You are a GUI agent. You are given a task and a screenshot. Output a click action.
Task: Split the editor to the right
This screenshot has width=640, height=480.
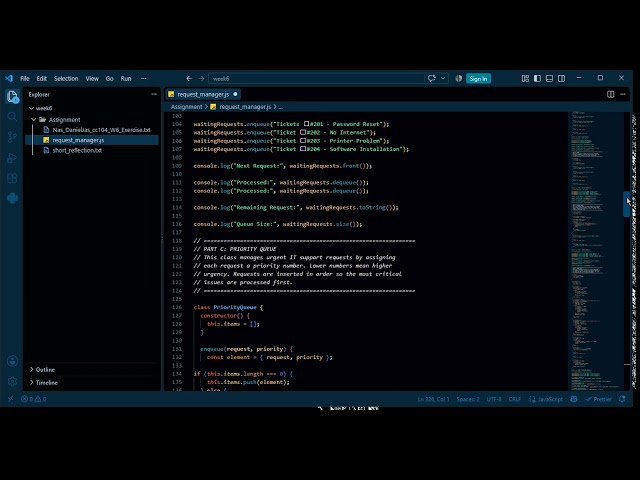(611, 94)
